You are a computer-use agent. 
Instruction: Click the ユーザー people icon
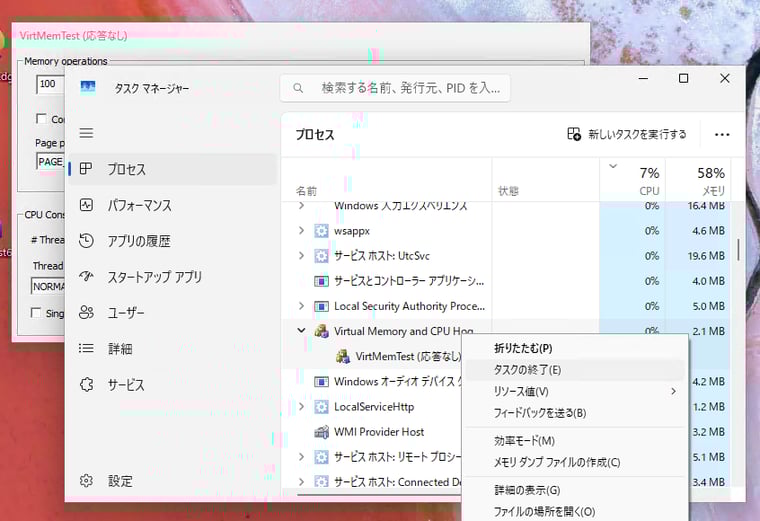coord(86,313)
